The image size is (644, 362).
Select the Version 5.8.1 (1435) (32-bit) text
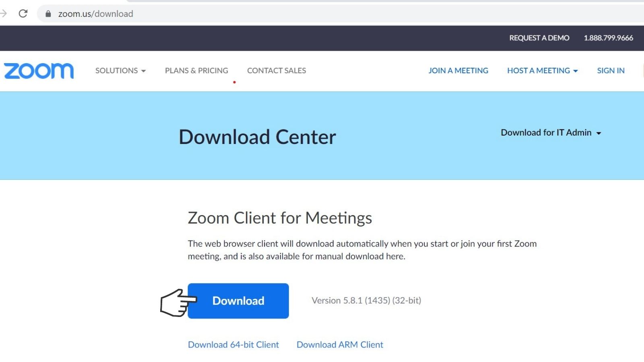point(366,300)
